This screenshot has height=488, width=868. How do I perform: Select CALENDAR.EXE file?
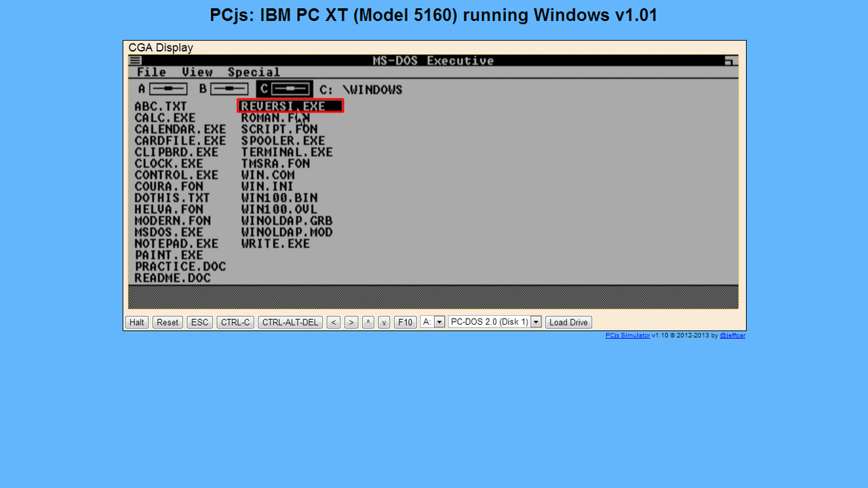click(x=180, y=129)
